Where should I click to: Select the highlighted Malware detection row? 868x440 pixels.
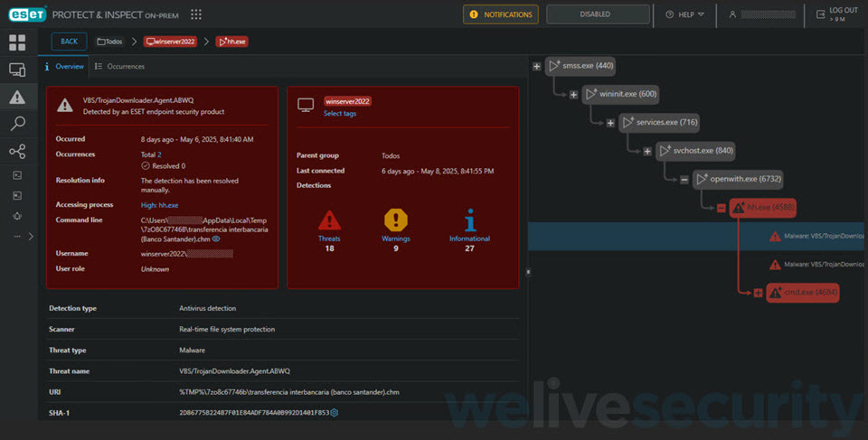696,237
